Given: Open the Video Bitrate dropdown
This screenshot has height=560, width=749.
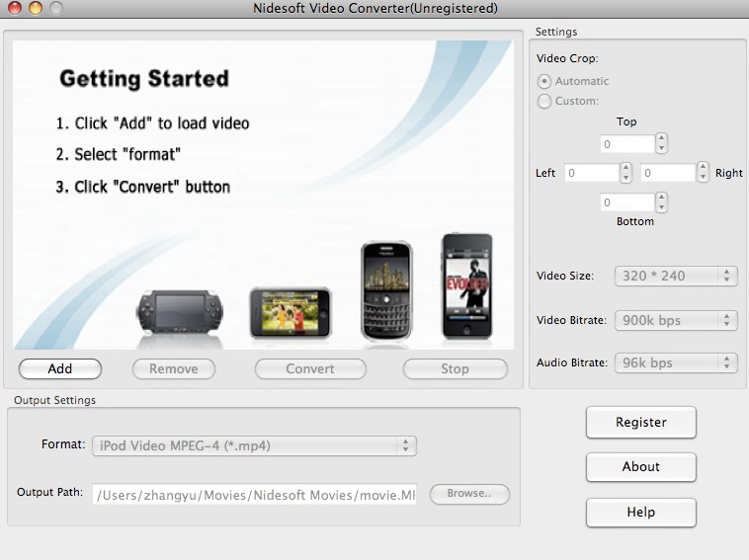Looking at the screenshot, I should (676, 320).
